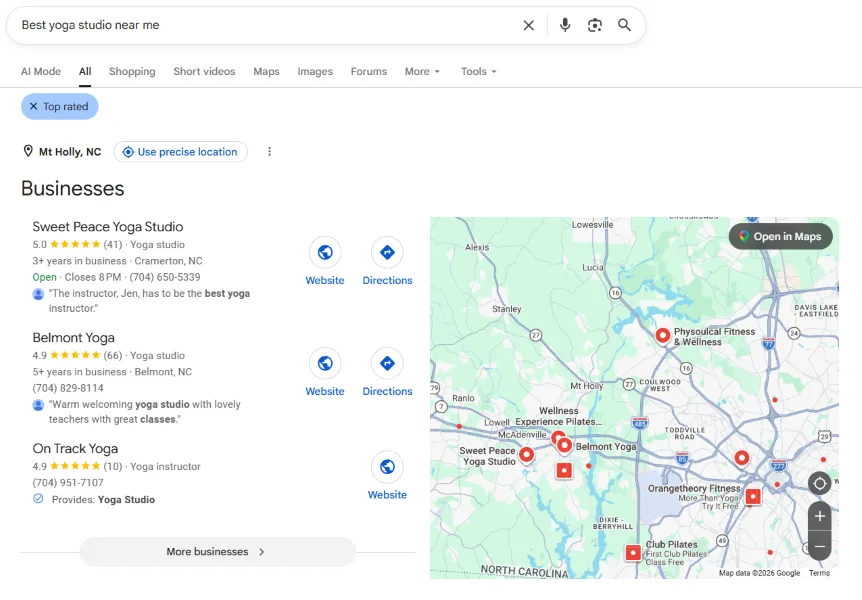Open Sweet Peace Yoga Studio listing
The height and width of the screenshot is (600, 862).
coord(108,227)
